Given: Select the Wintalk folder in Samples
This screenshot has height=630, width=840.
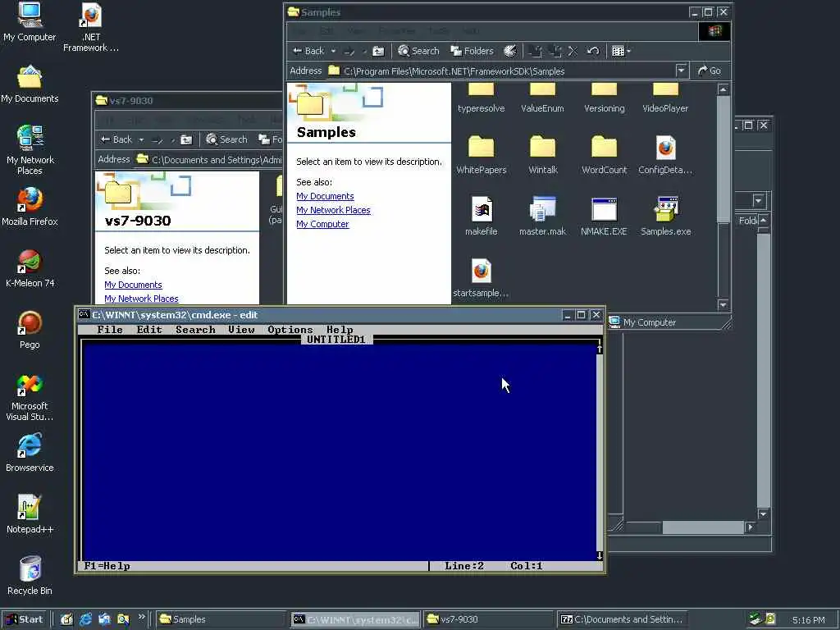Looking at the screenshot, I should tap(543, 155).
